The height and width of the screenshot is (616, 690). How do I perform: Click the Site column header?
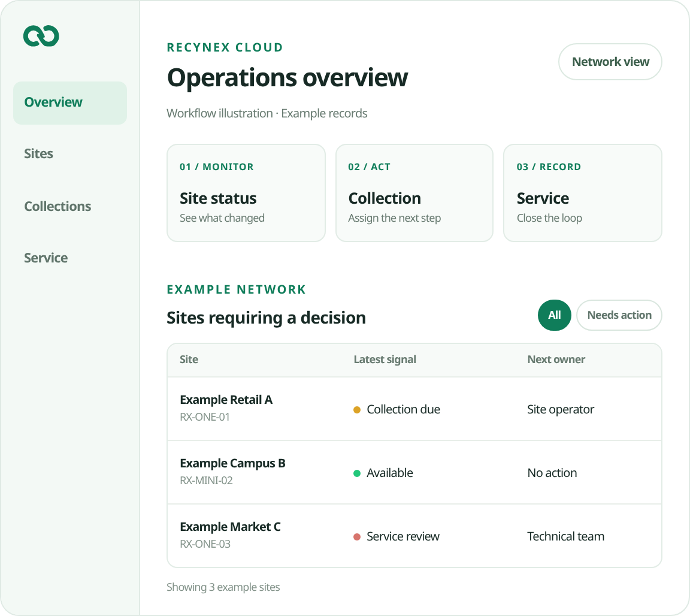[x=189, y=360]
